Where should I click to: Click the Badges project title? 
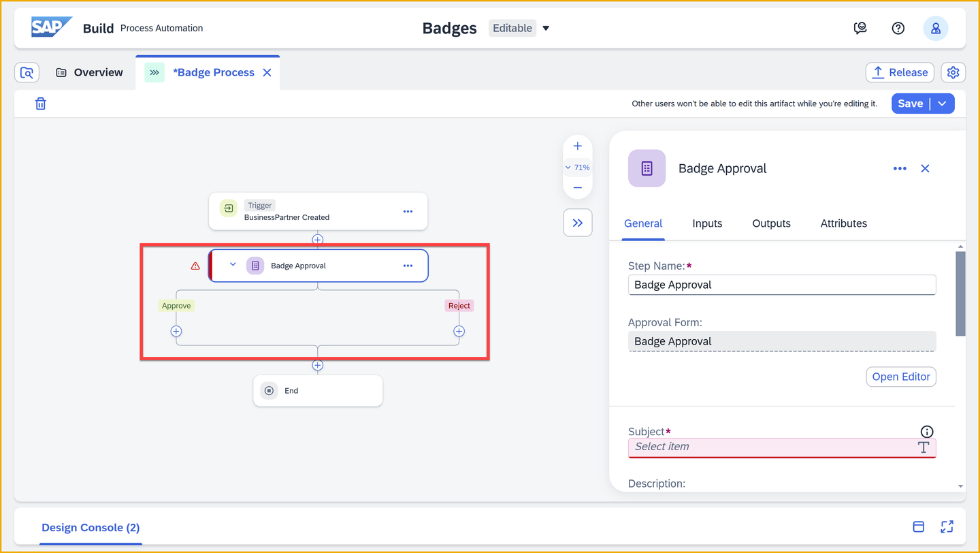449,29
